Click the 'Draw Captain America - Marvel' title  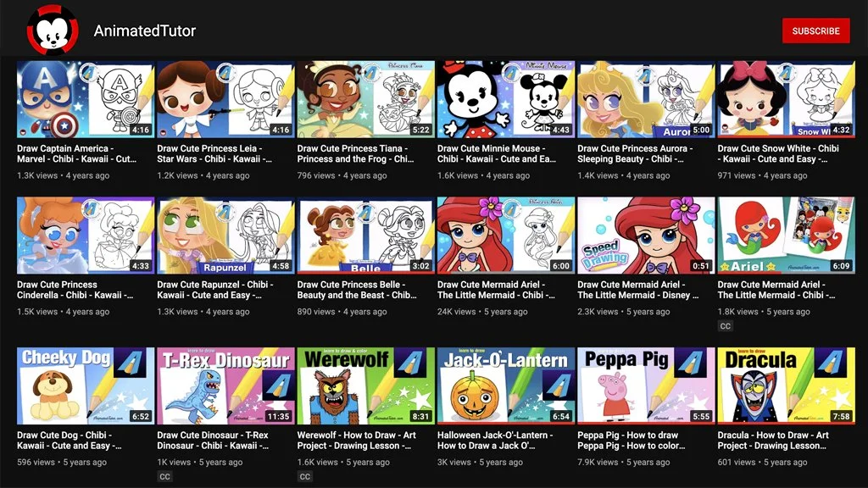76,153
